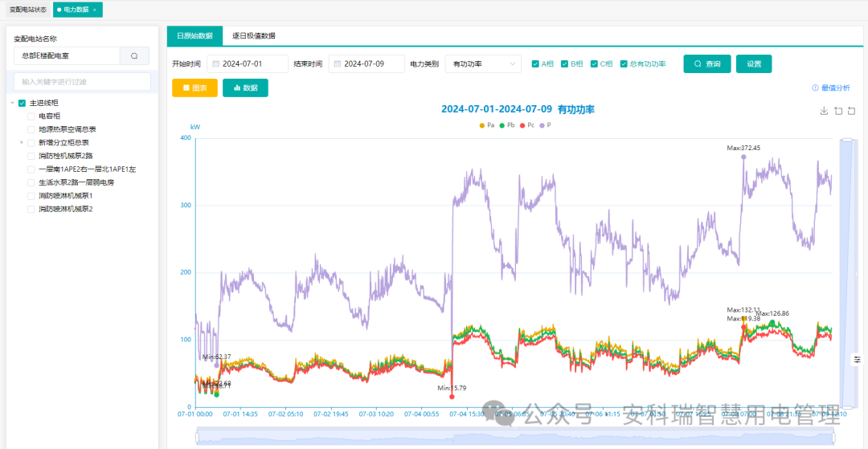Viewport: 868px width, 449px height.
Task: Click the substation name search icon button
Action: [134, 56]
